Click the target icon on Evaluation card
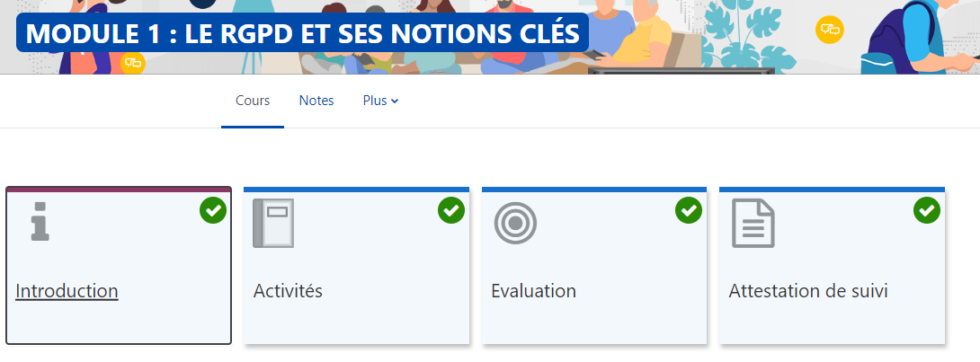 (515, 223)
